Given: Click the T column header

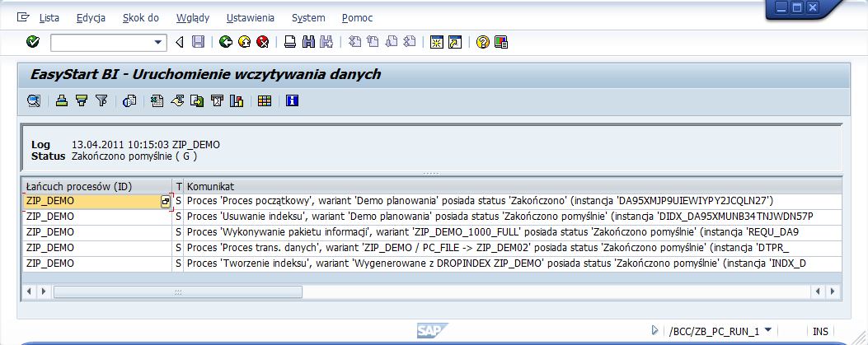Looking at the screenshot, I should coord(178,186).
